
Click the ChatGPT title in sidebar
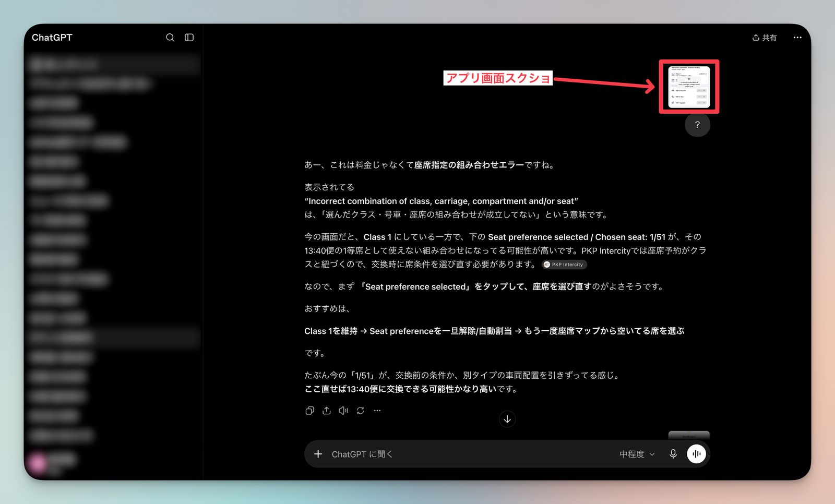point(52,38)
